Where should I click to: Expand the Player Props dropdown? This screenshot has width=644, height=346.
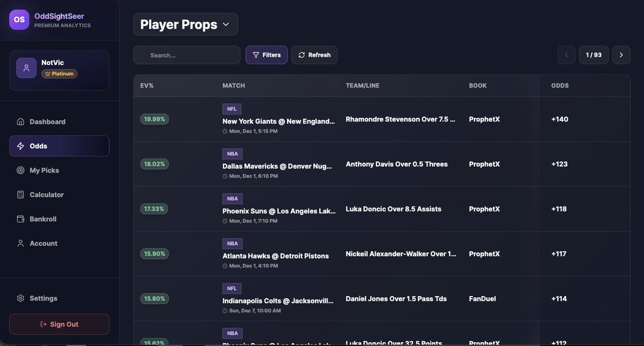pyautogui.click(x=185, y=24)
